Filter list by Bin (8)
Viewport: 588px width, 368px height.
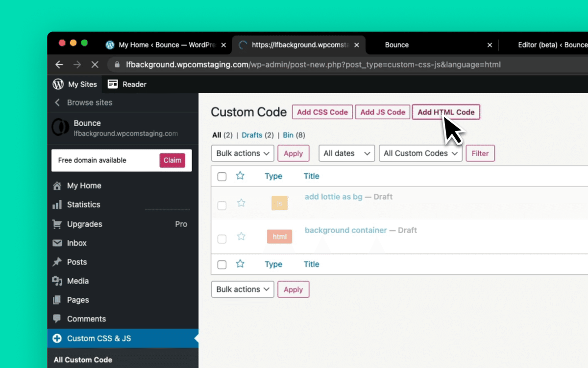[294, 135]
